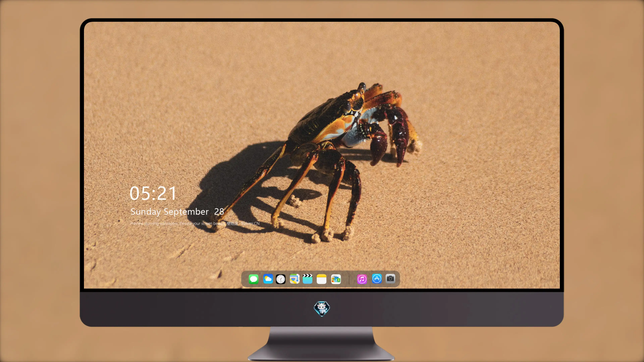Open the Weather app in the dock
The height and width of the screenshot is (362, 644).
pyautogui.click(x=268, y=279)
